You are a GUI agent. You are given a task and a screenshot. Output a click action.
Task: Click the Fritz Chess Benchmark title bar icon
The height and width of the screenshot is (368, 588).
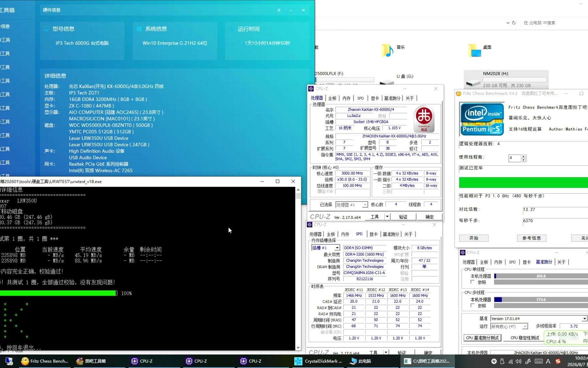click(x=459, y=94)
